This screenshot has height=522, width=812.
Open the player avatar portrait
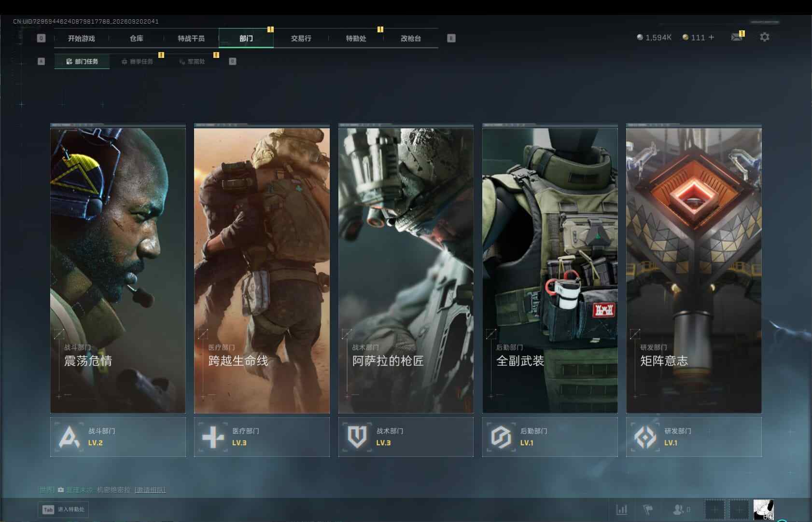(764, 509)
